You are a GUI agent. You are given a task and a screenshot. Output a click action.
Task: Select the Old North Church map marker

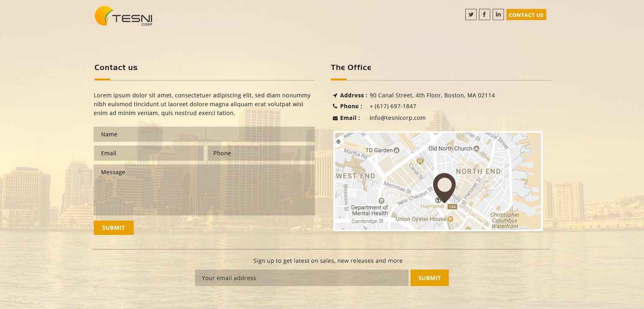click(477, 148)
